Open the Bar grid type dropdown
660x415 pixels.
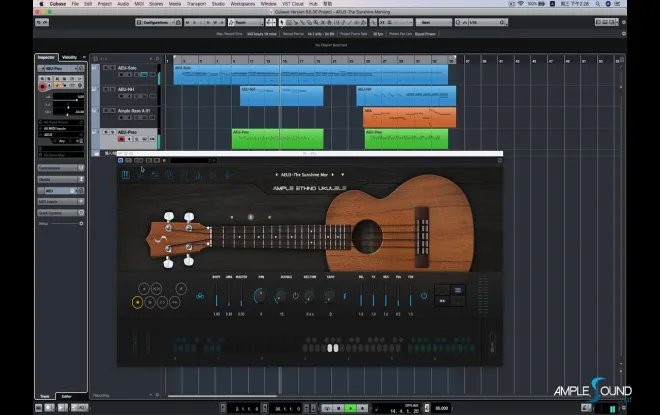tap(434, 22)
